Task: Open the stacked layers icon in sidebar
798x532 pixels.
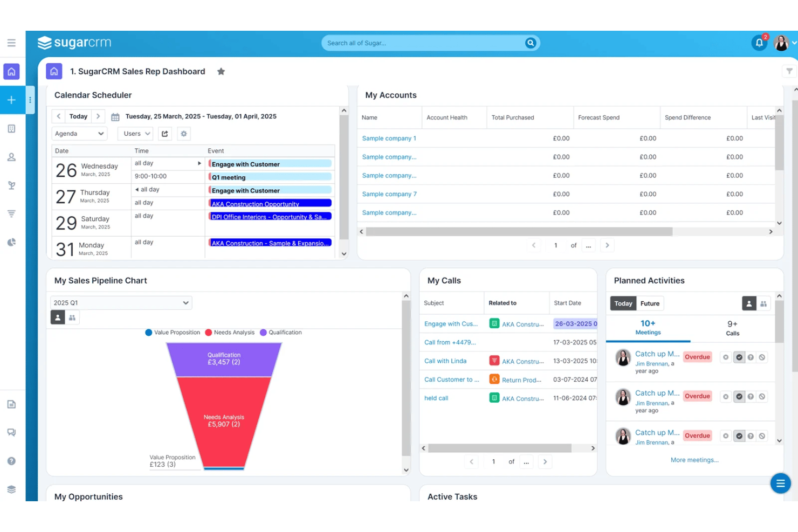Action: 11,489
